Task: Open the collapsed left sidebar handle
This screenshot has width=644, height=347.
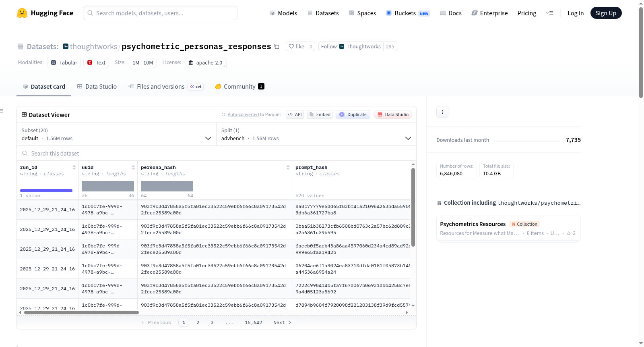Action: 2,111
